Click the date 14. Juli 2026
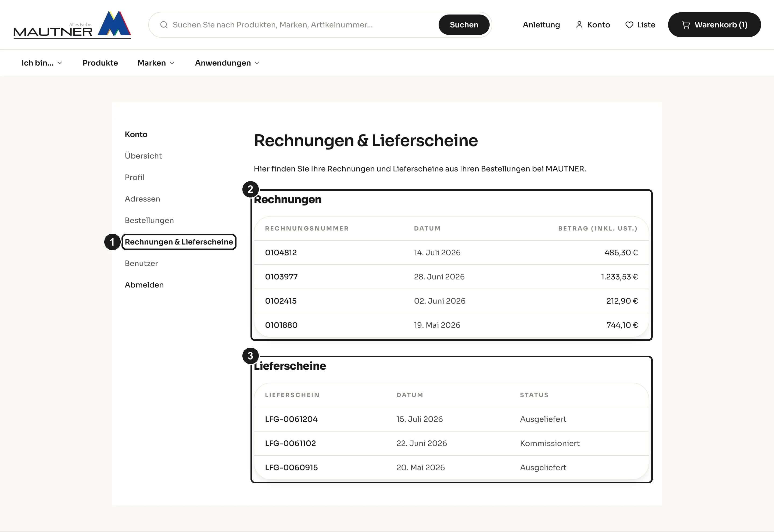 [x=437, y=253]
